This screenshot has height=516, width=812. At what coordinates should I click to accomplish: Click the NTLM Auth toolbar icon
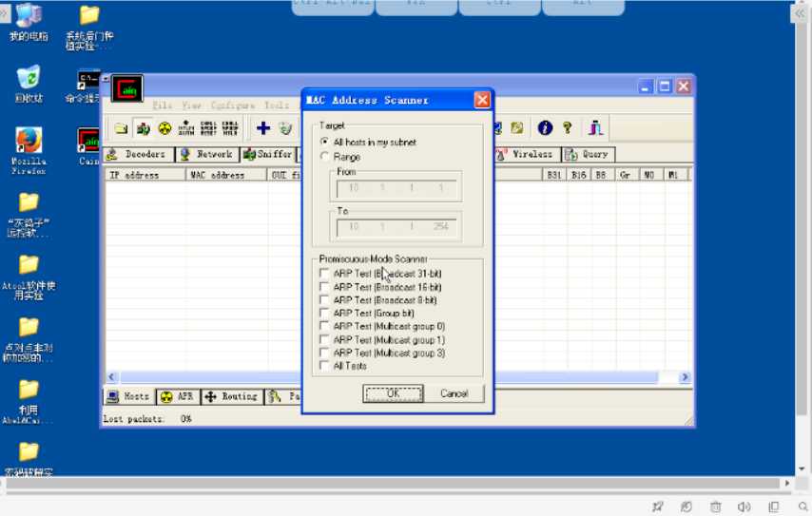[x=186, y=128]
